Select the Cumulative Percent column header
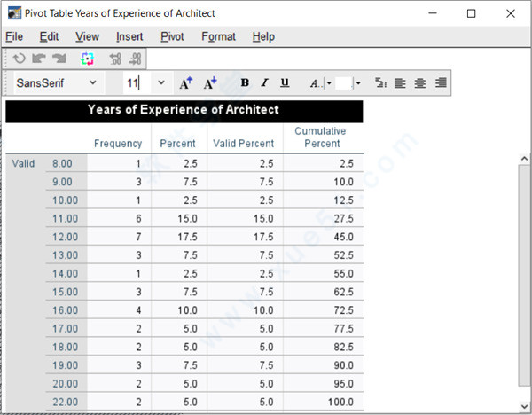 coord(321,137)
